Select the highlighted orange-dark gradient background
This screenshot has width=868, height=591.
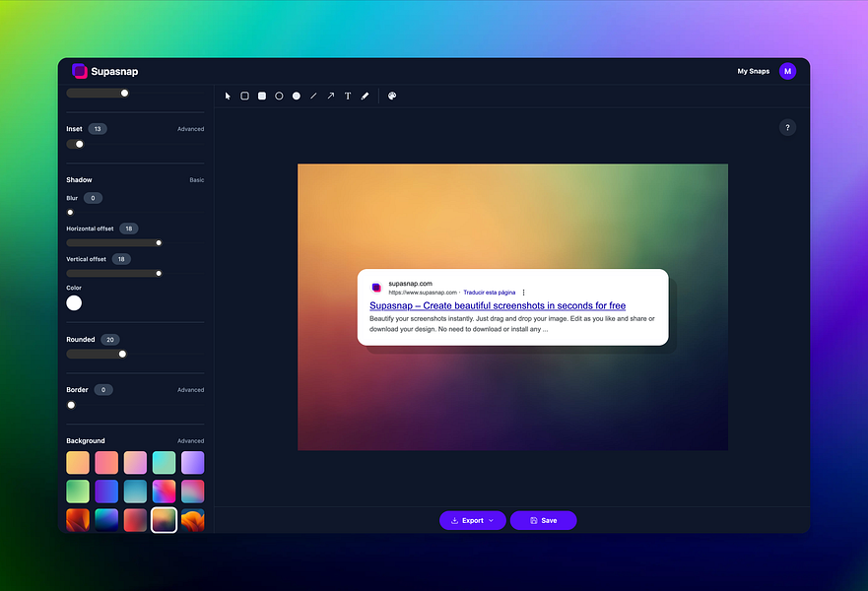tap(164, 520)
